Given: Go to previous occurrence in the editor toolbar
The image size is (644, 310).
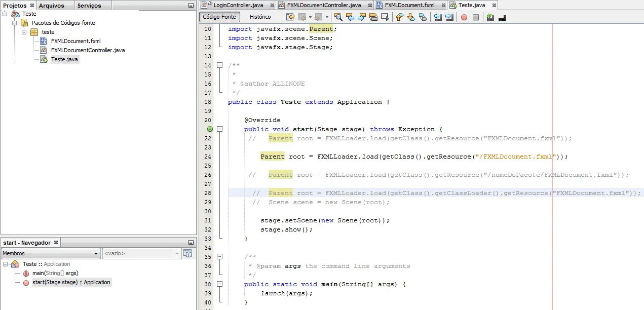Looking at the screenshot, I should point(350,17).
